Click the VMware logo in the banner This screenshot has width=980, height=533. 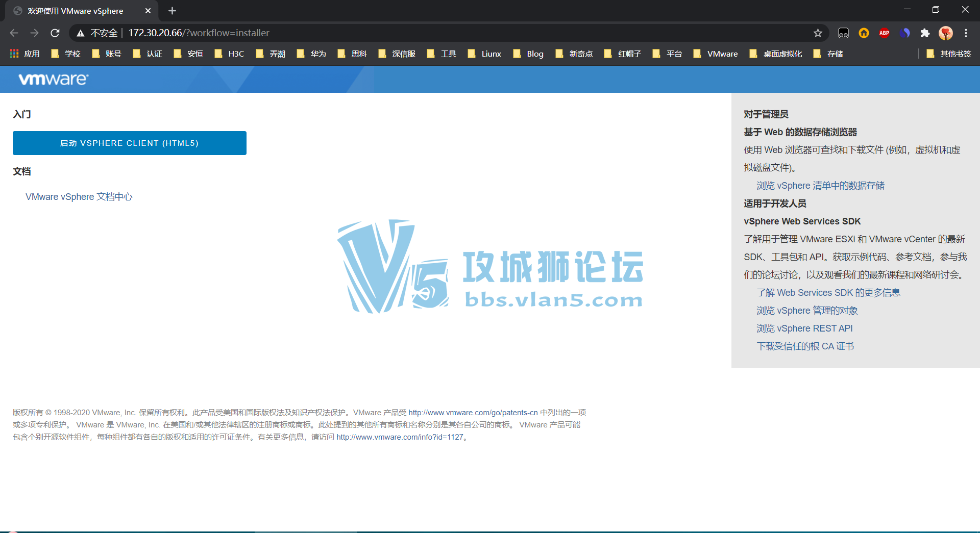[53, 79]
